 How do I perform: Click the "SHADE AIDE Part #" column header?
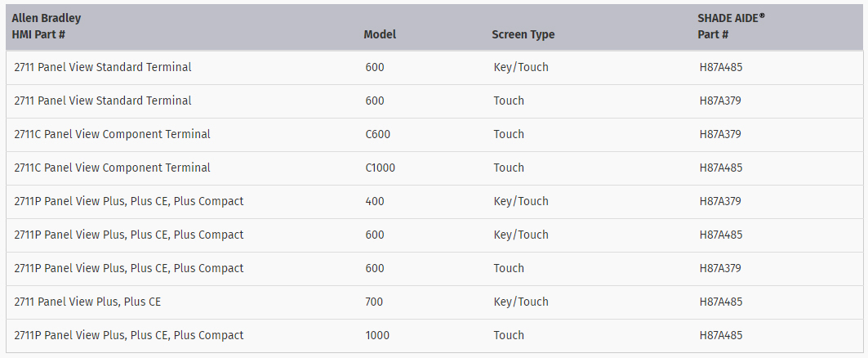tap(732, 26)
